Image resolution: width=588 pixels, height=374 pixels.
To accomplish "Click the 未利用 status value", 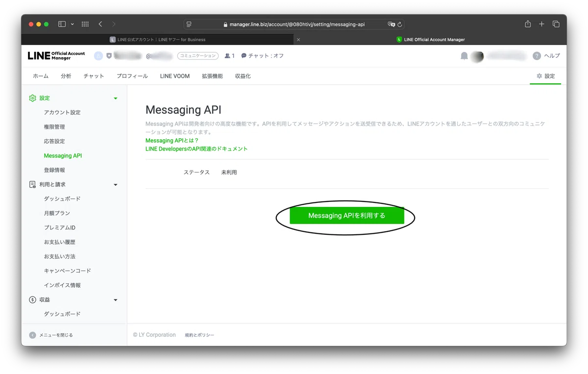I will point(229,173).
